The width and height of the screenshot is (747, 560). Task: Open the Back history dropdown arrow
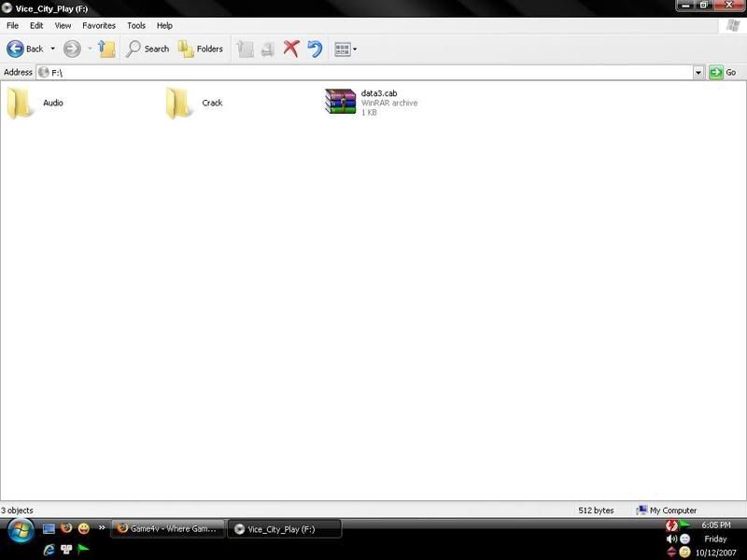[x=52, y=49]
